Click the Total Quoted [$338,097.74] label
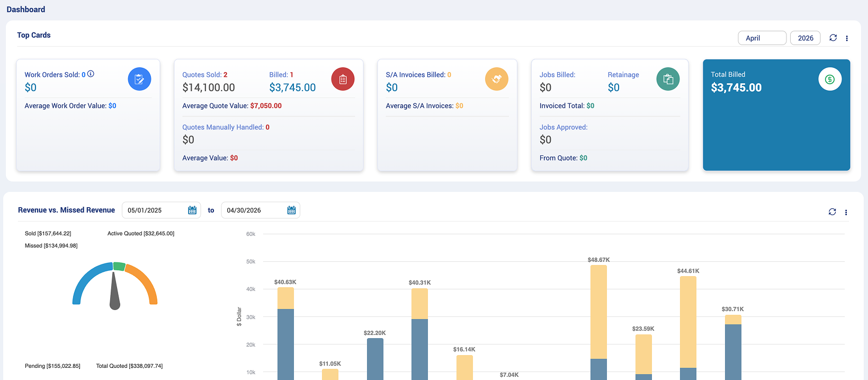 (x=129, y=366)
